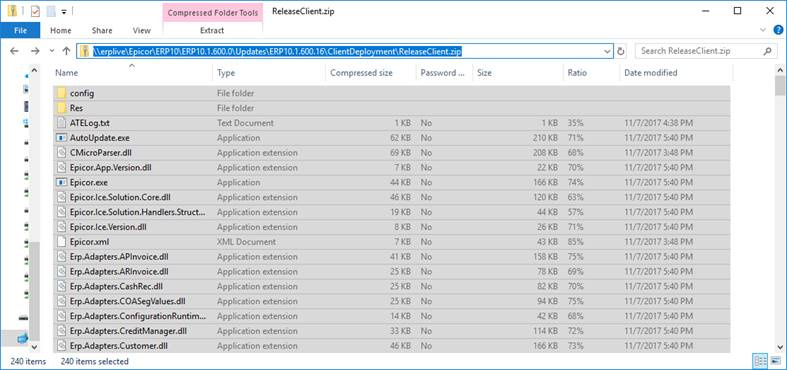Open the recent locations dropdown arrow
787x370 pixels.
[x=52, y=51]
